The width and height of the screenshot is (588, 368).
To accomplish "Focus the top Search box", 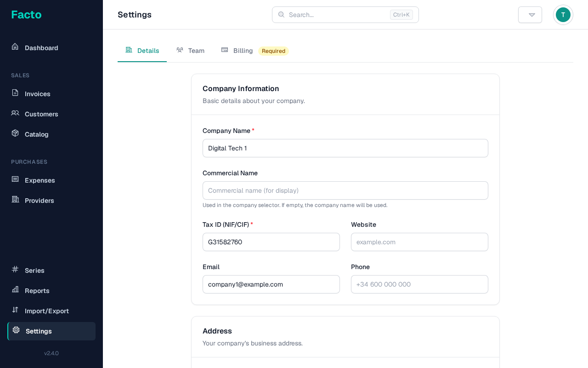I will (x=338, y=15).
